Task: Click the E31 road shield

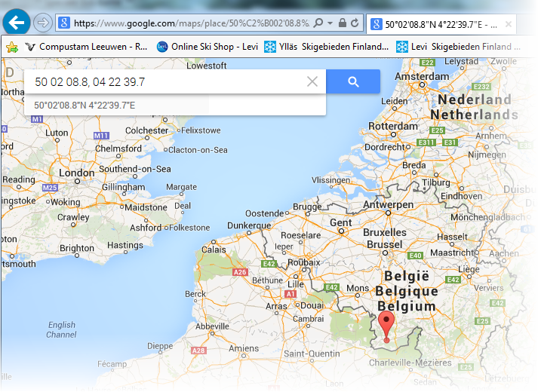Action: point(450,142)
